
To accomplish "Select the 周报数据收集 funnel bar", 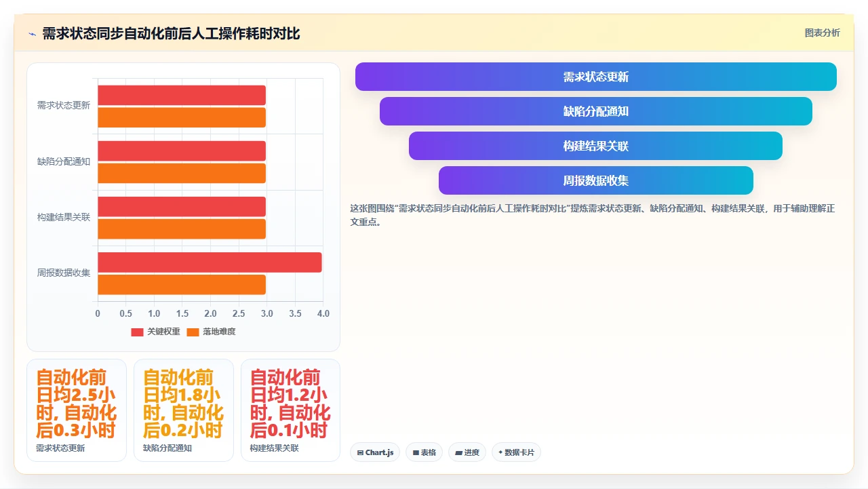I will tap(596, 180).
